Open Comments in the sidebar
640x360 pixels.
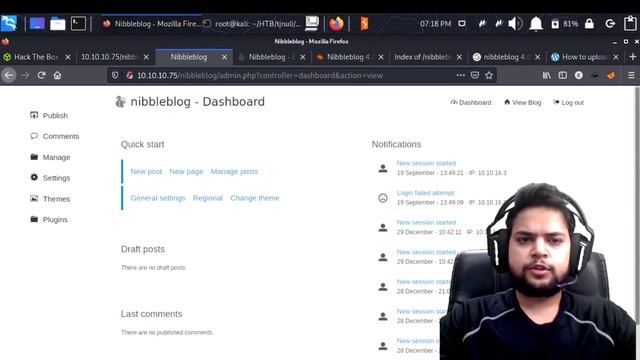[x=55, y=136]
